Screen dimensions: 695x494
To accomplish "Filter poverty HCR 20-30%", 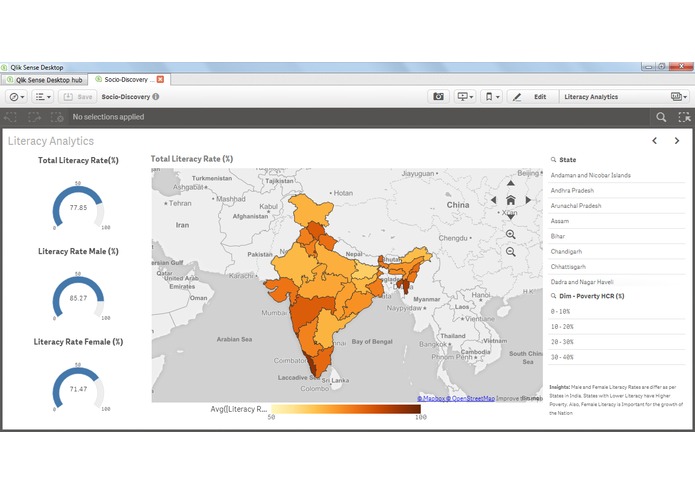I will point(617,342).
